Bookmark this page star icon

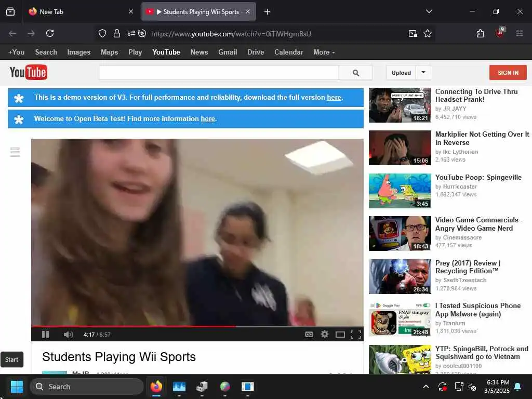[x=428, y=33]
